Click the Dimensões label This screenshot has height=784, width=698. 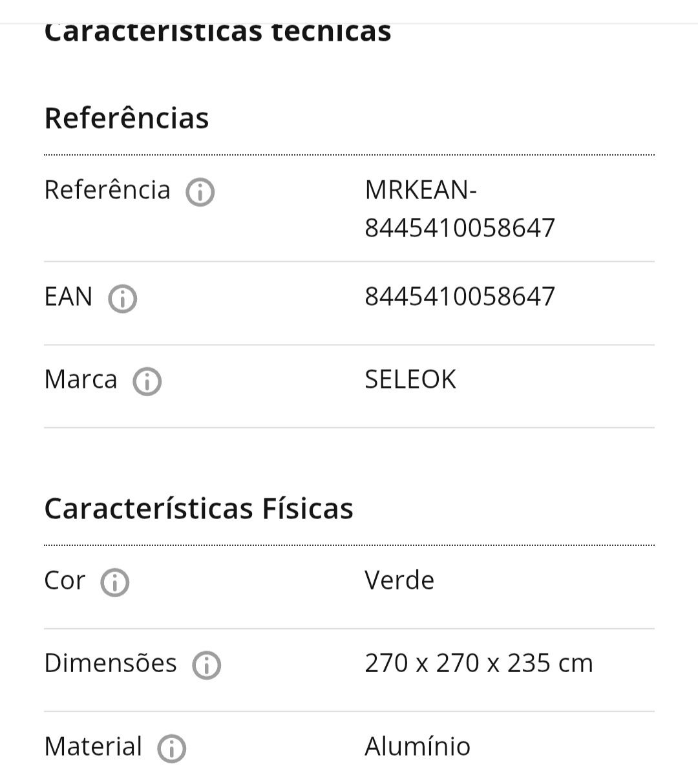pos(111,663)
